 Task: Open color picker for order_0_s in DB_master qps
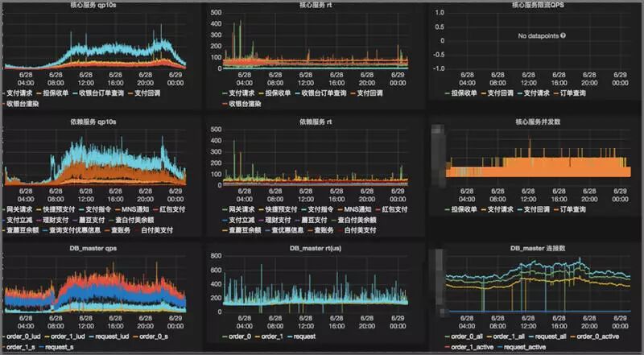[x=134, y=337]
